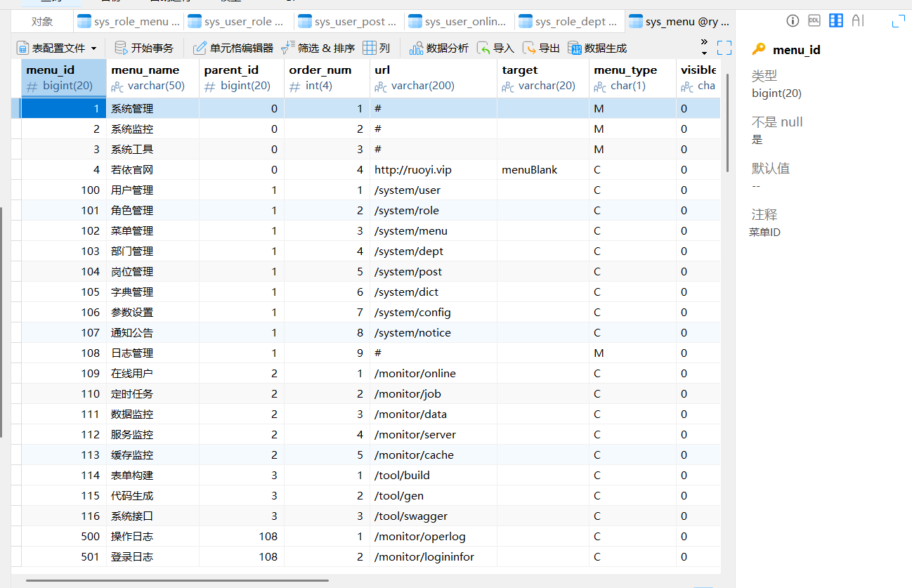Select the cell 服务监控
This screenshot has height=588, width=912.
pyautogui.click(x=153, y=434)
